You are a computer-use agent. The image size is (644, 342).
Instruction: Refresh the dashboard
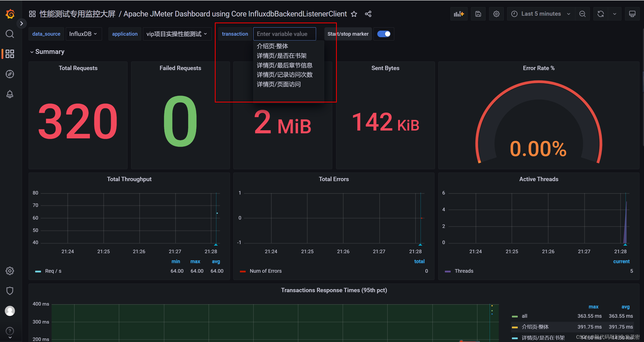coord(600,14)
